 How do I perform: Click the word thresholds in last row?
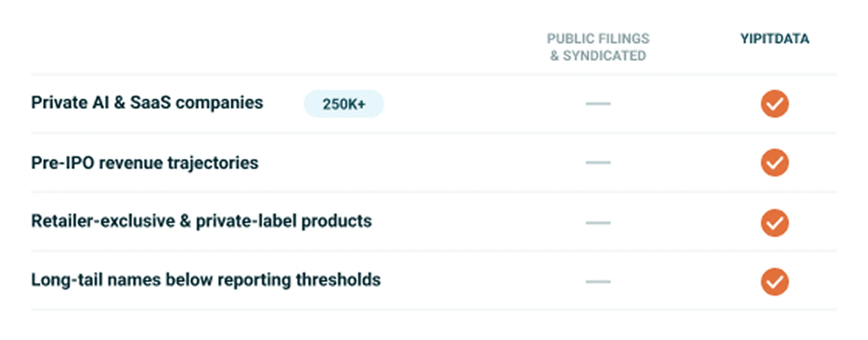tap(339, 279)
